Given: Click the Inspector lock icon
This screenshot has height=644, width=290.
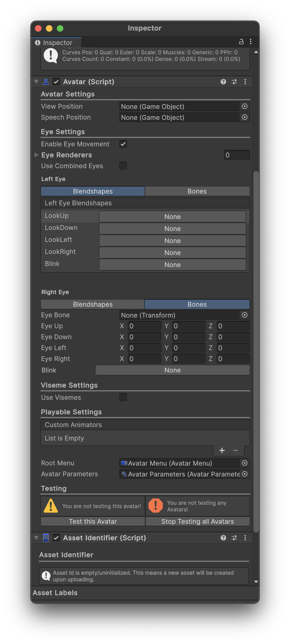Looking at the screenshot, I should [241, 42].
